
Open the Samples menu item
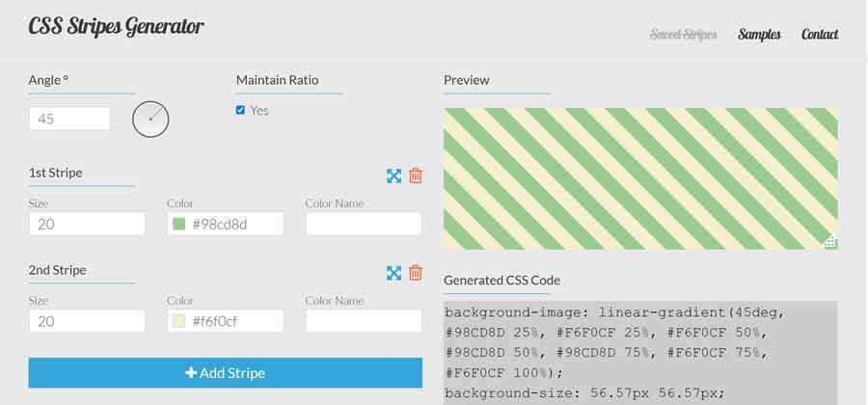click(759, 35)
